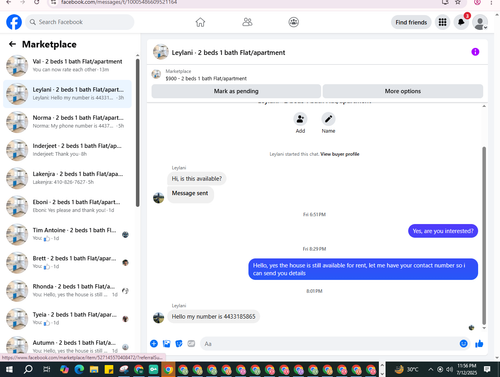
Task: Open the Inderjeet conversation
Action: coord(68,150)
